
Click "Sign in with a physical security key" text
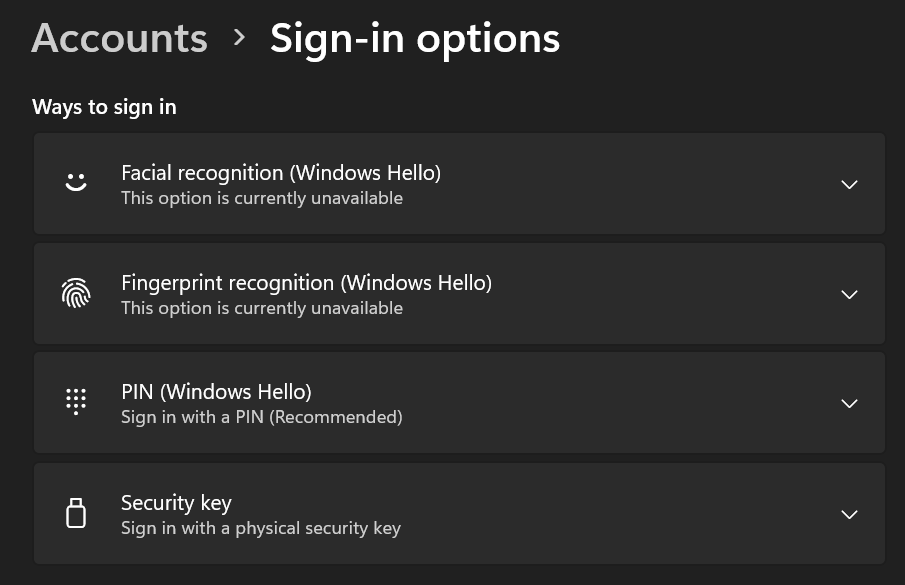260,528
